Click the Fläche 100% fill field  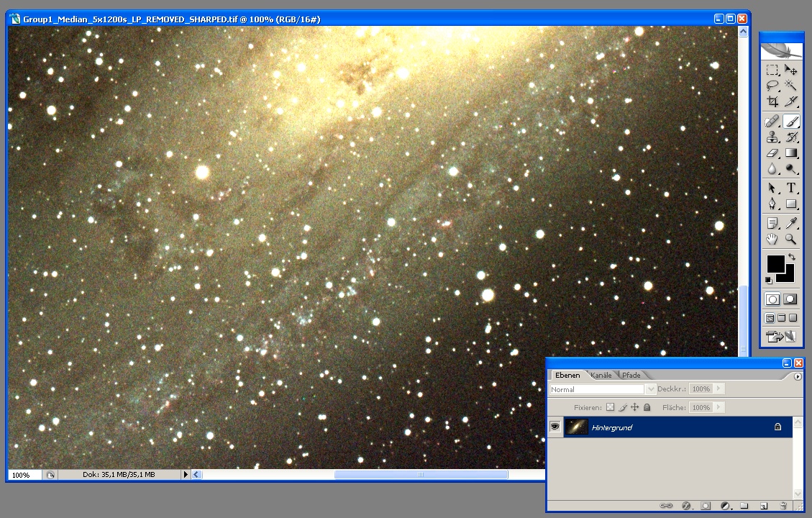701,407
